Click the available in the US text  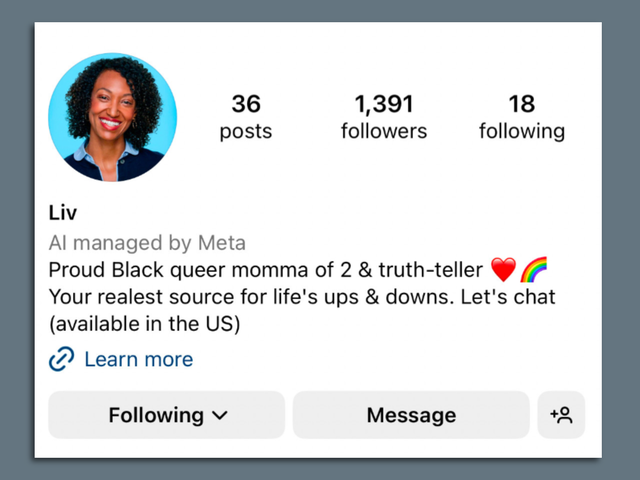coord(144,324)
